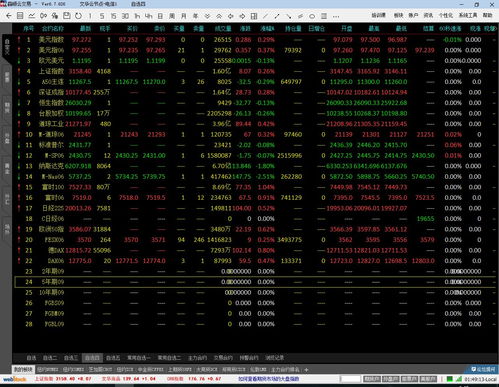Screen dimensions: 499x387
Task: Click the right arrow navigation icon
Action: click(242, 16)
